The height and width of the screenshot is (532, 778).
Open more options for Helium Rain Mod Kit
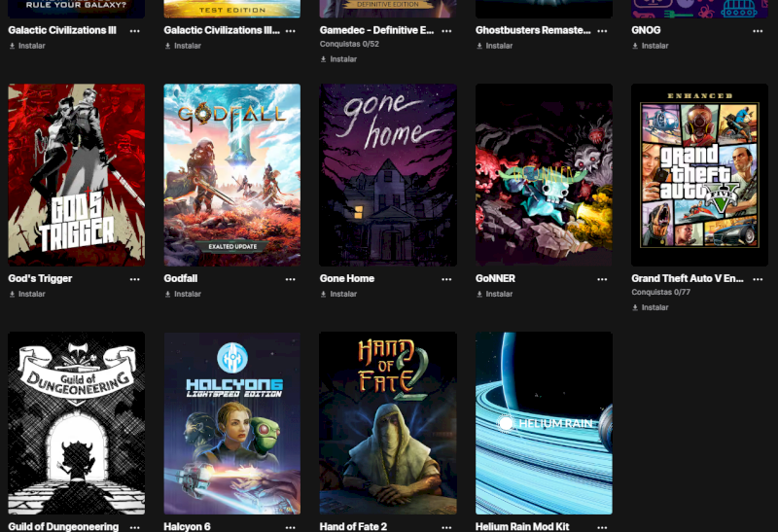(602, 527)
